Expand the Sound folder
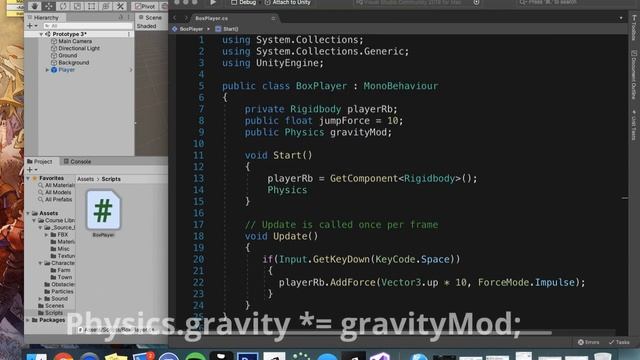The width and height of the screenshot is (640, 360). pos(40,299)
